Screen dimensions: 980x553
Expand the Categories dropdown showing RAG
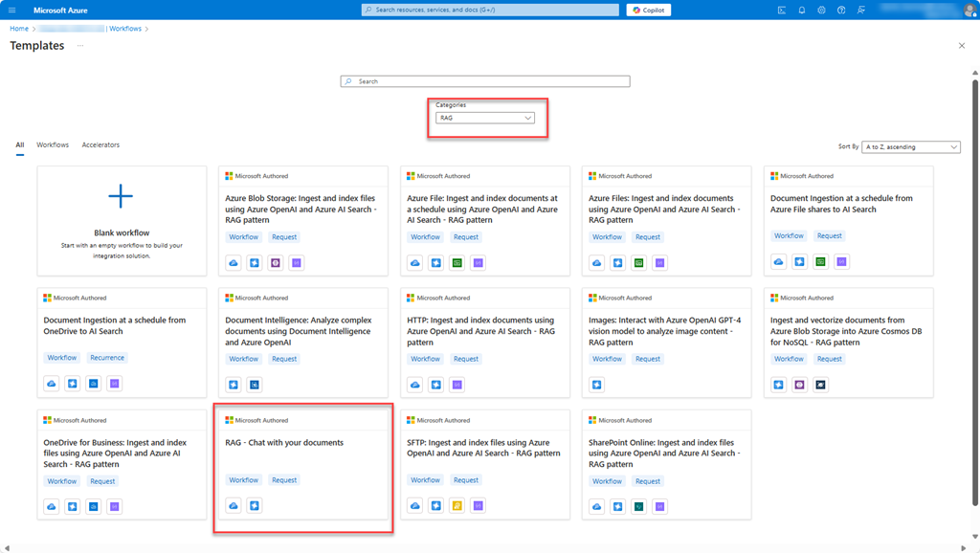coord(485,118)
